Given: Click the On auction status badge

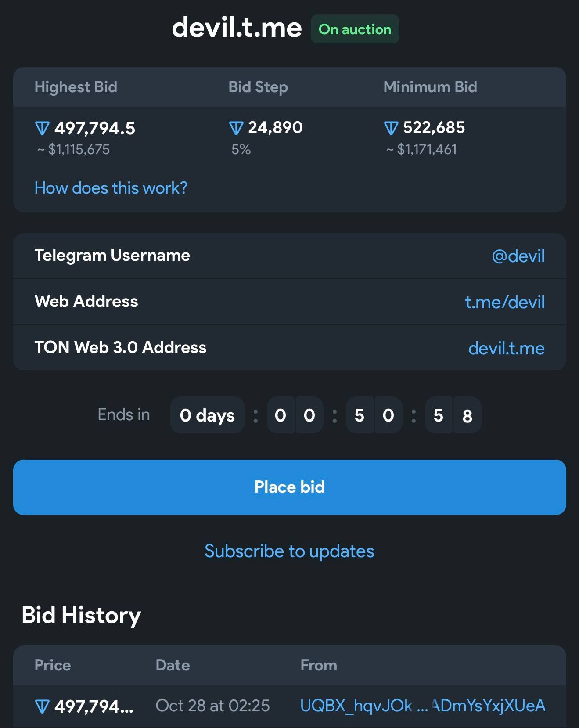Looking at the screenshot, I should pyautogui.click(x=355, y=29).
